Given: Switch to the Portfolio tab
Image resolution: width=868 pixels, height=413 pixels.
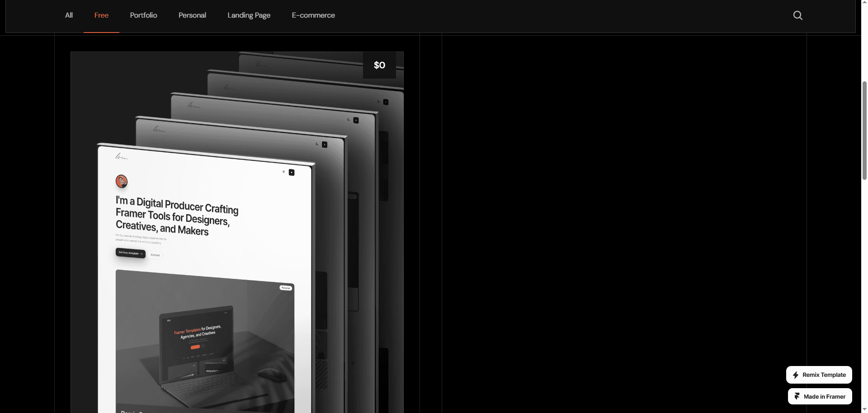Looking at the screenshot, I should pos(143,15).
